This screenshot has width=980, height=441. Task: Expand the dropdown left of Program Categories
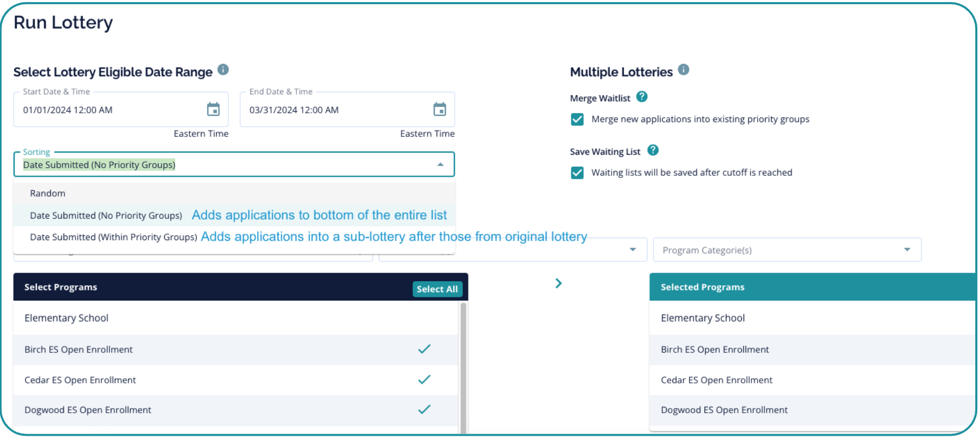click(x=632, y=250)
